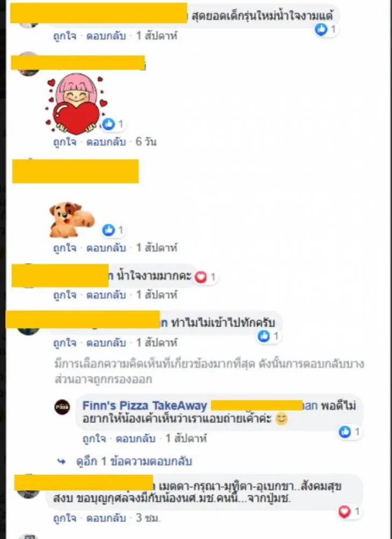
Task: Click the heart reaction on the น้ำใจงามมากคะ comment
Action: pyautogui.click(x=200, y=277)
